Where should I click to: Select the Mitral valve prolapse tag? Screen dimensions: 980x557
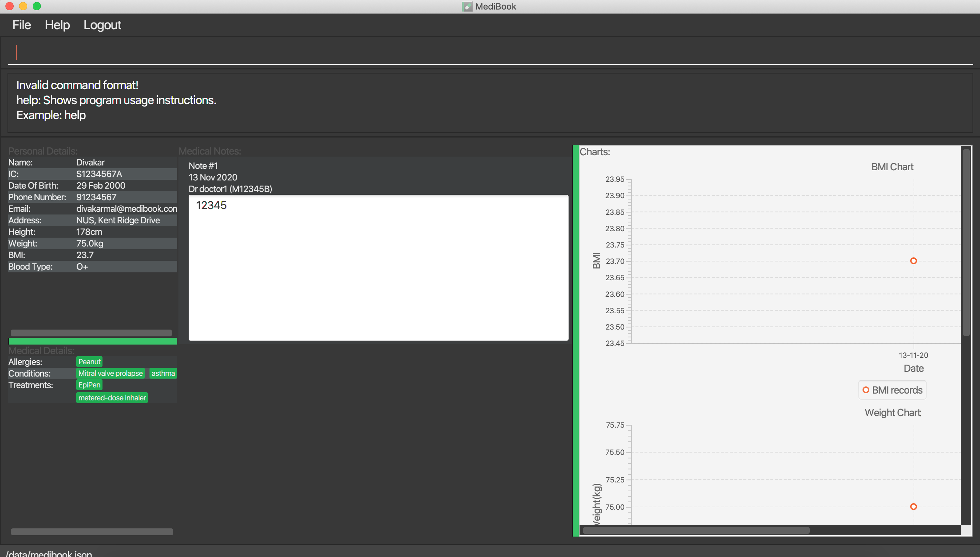click(110, 373)
